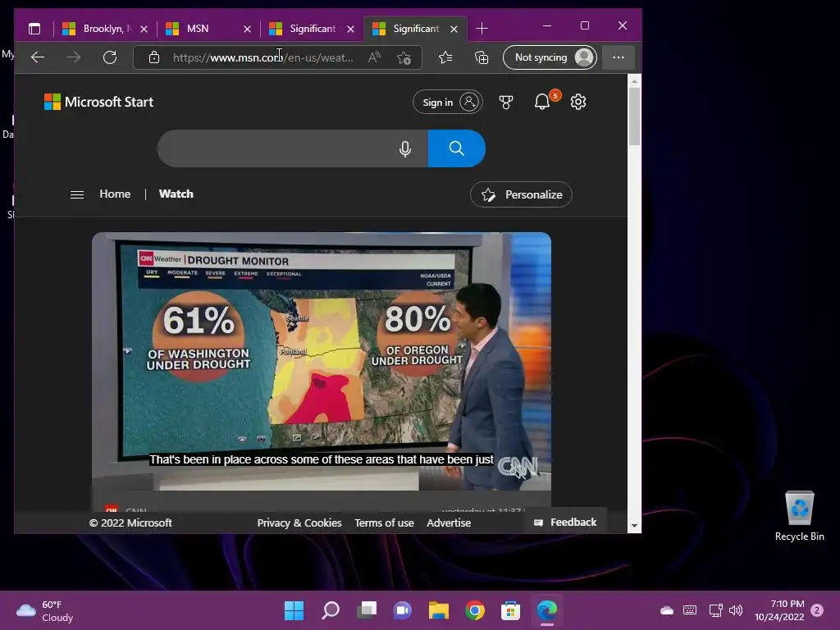Click the Personalize button
840x630 pixels.
click(521, 194)
